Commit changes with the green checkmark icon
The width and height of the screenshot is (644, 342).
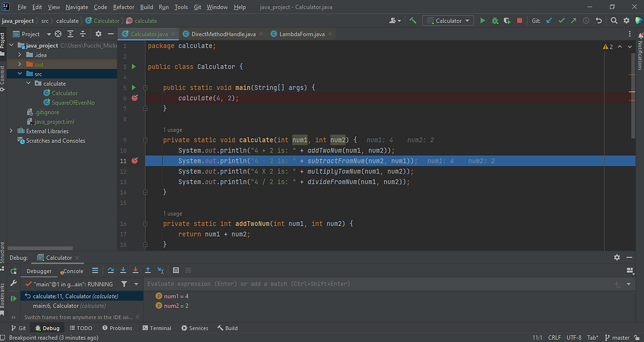click(x=561, y=20)
